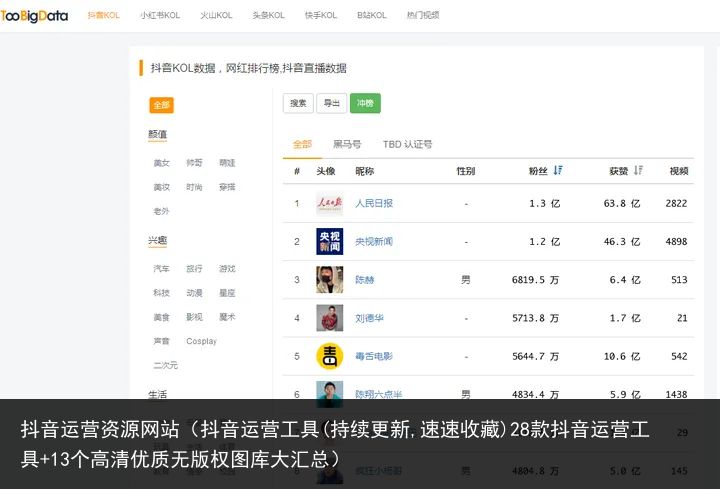720x489 pixels.
Task: Open 人民日报 avatar image
Action: click(330, 203)
